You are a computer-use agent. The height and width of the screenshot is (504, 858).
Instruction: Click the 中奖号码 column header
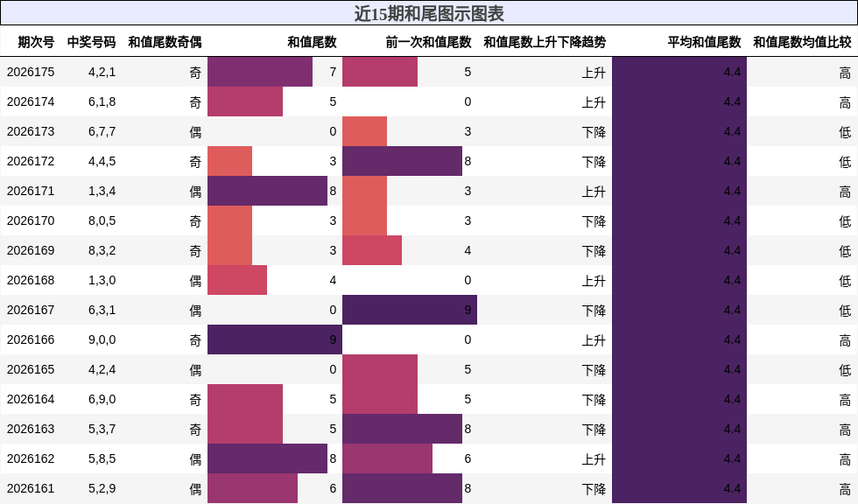[x=91, y=42]
